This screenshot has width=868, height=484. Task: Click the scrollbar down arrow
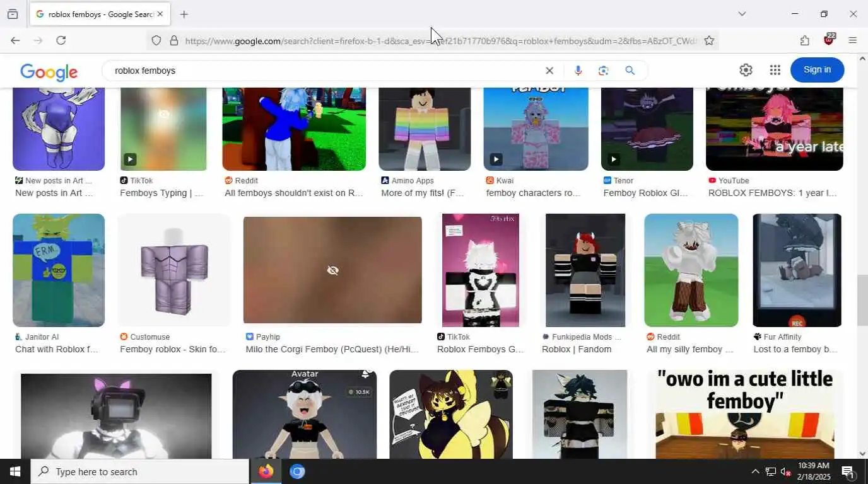862,453
